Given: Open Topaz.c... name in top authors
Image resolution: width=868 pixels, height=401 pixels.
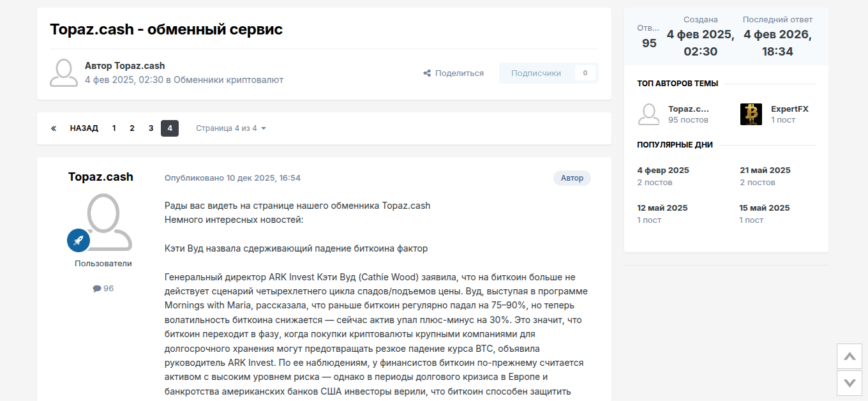Looking at the screenshot, I should tap(689, 109).
